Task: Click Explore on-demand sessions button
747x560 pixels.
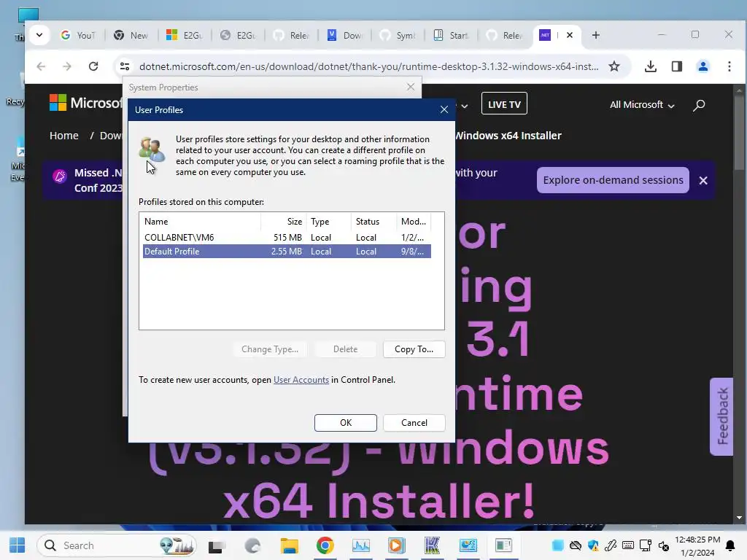Action: [613, 180]
